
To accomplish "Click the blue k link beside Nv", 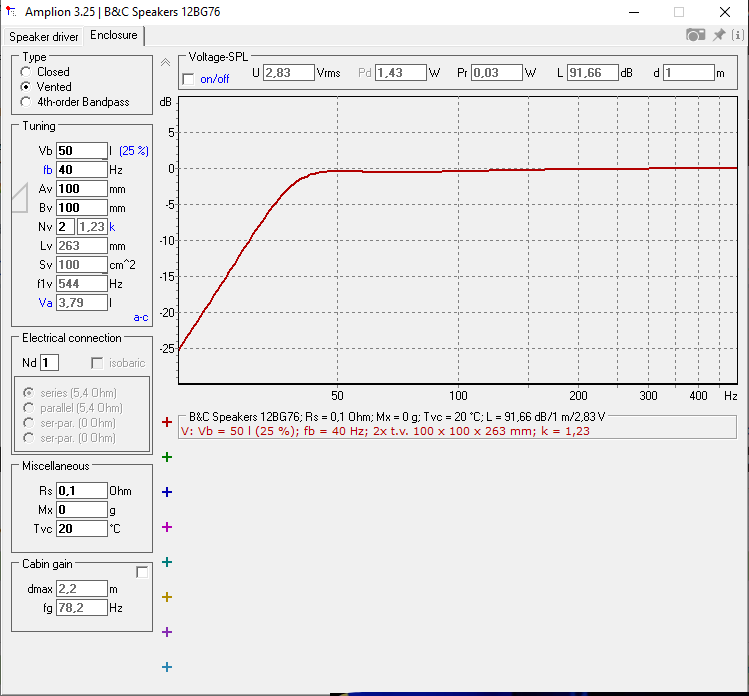I will pyautogui.click(x=112, y=227).
